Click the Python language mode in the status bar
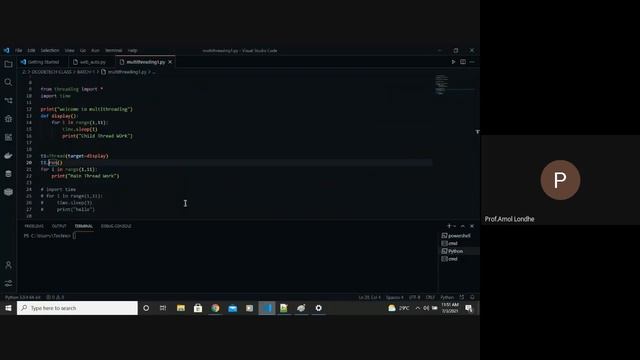 tap(447, 297)
